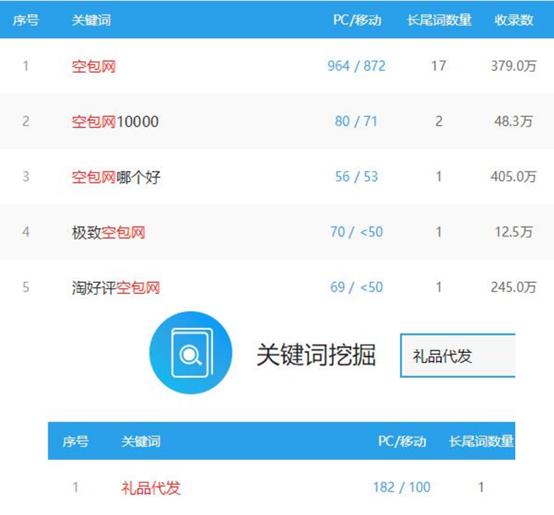Click the keyword mining search icon
The image size is (554, 515).
click(191, 353)
